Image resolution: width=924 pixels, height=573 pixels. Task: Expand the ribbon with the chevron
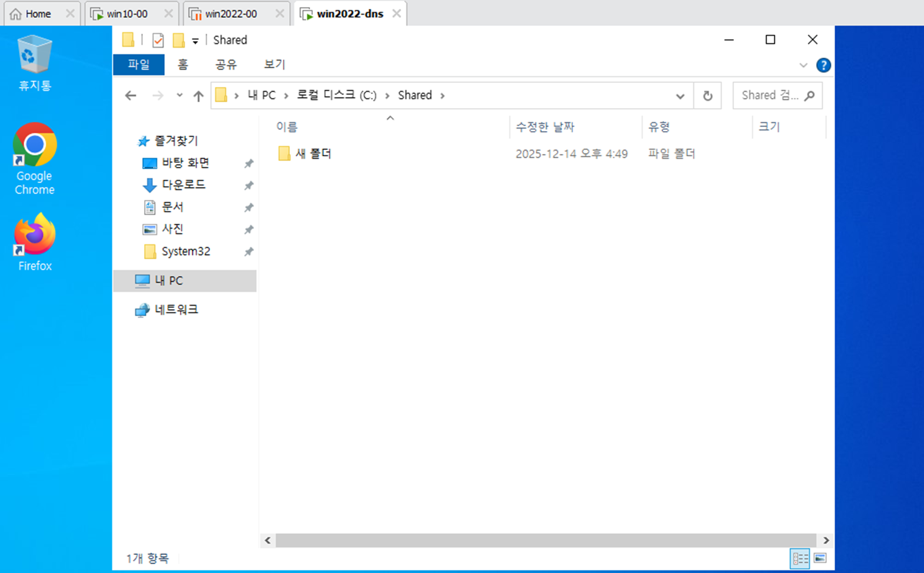(803, 65)
